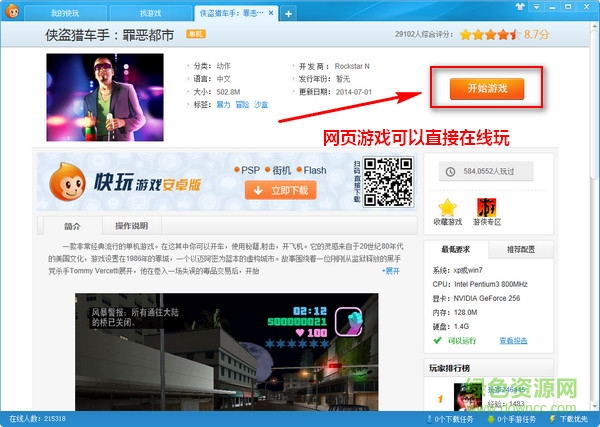
Task: Click the 沙盒 tag link
Action: click(x=260, y=103)
